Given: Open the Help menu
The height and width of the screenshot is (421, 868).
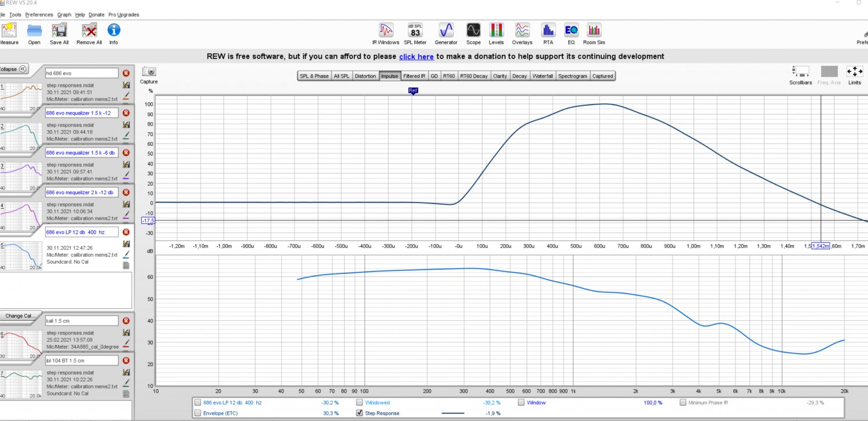Looking at the screenshot, I should (80, 14).
